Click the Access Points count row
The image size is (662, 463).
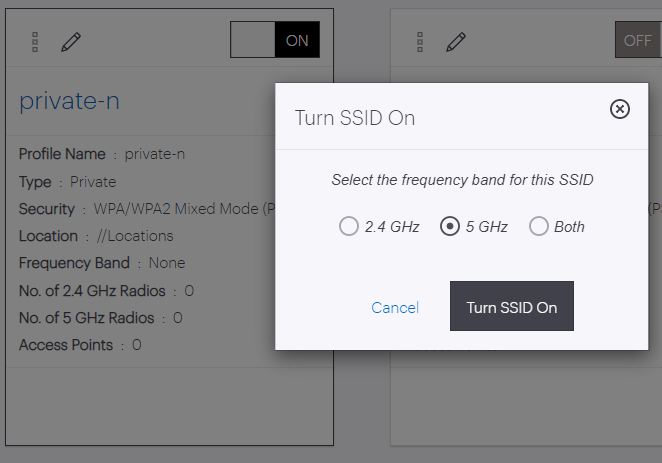[80, 345]
